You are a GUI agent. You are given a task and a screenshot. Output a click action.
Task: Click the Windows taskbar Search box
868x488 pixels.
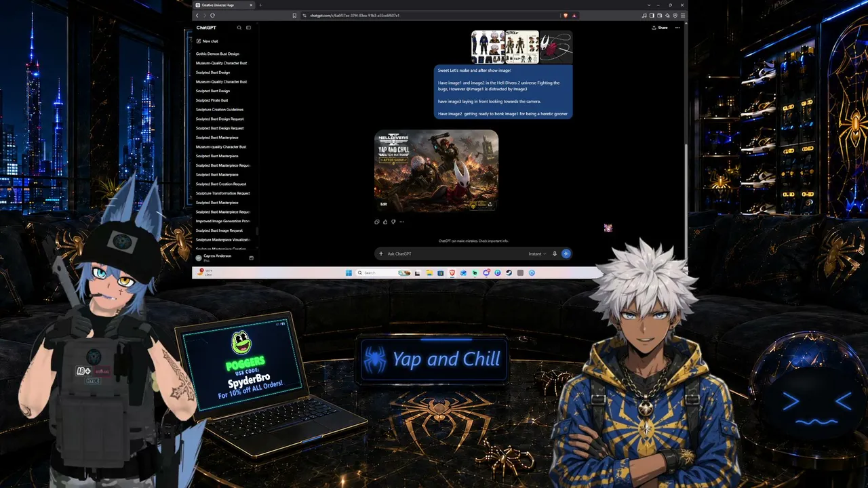pos(384,272)
